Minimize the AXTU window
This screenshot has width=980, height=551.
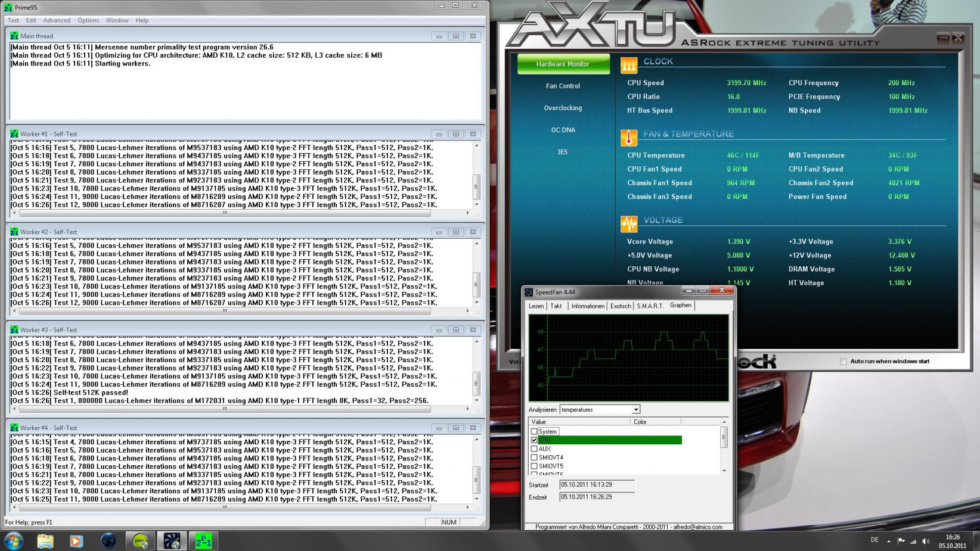click(x=943, y=38)
